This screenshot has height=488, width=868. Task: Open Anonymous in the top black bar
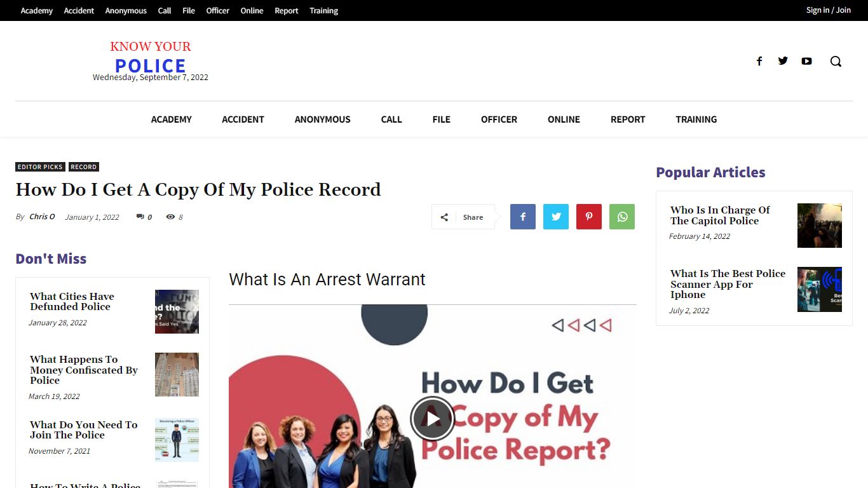click(126, 11)
